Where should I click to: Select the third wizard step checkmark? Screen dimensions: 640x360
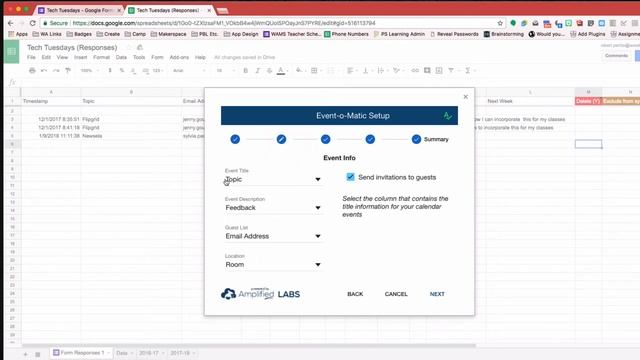pos(325,139)
